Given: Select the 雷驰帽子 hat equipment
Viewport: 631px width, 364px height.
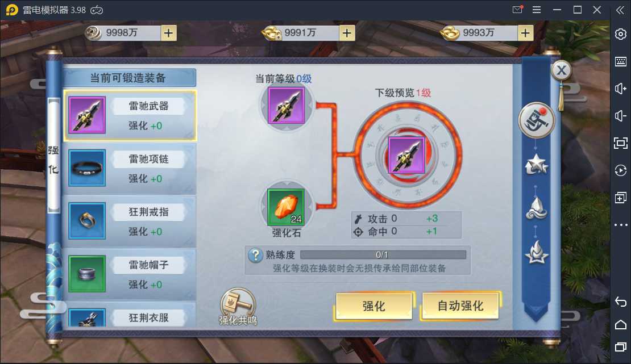Looking at the screenshot, I should click(130, 274).
